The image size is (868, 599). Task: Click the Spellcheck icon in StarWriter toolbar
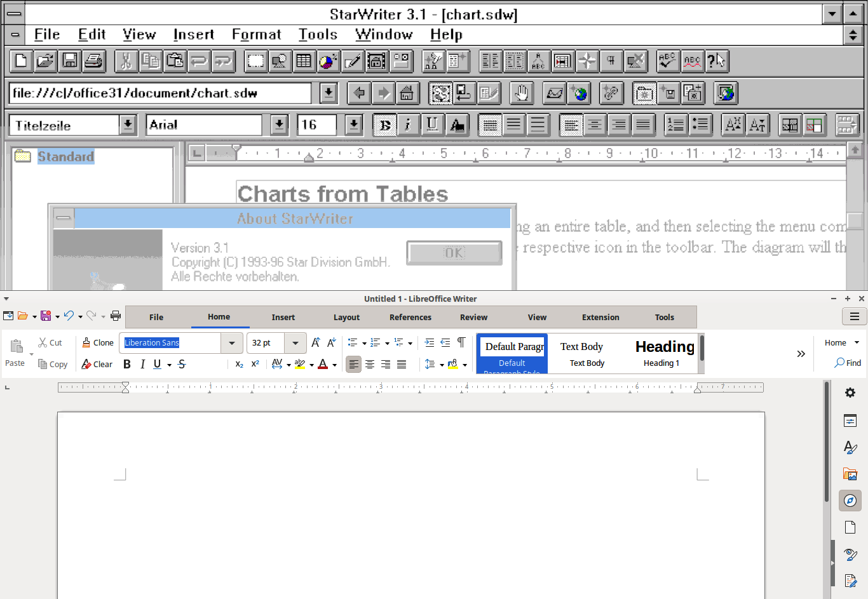tap(668, 61)
